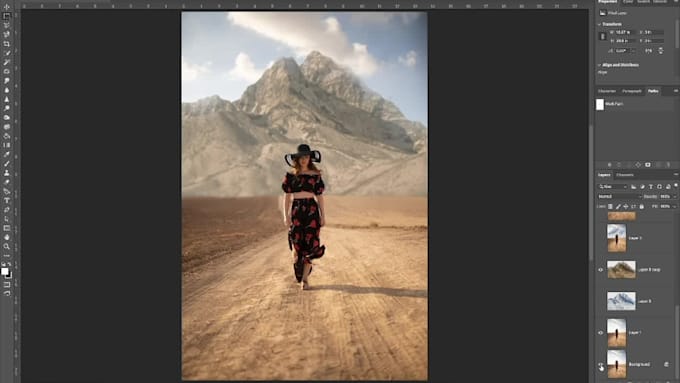Viewport: 680px width, 383px height.
Task: Hide the Layer 8 copy layer
Action: coord(601,270)
